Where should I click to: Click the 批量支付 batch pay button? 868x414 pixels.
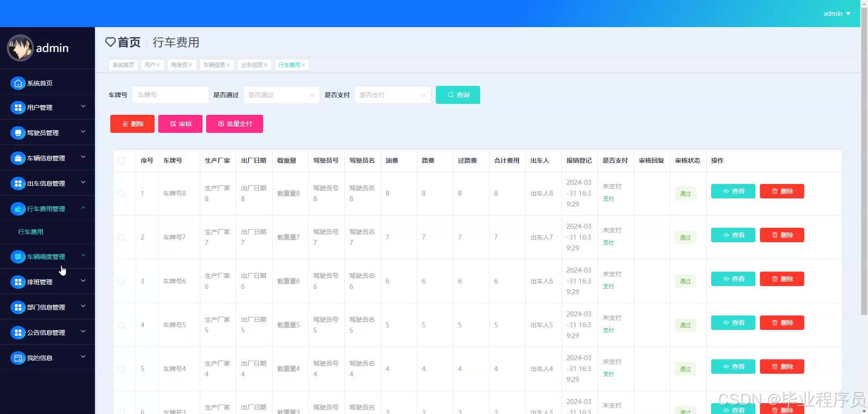pos(235,124)
